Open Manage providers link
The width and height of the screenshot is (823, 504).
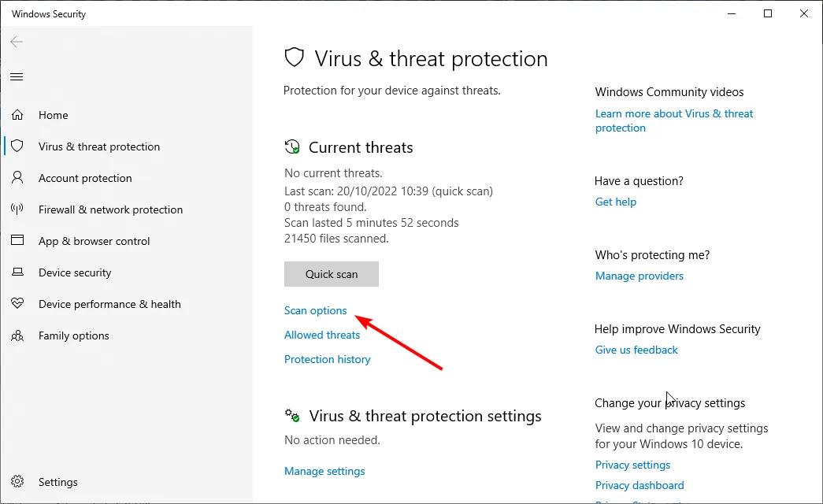[639, 276]
